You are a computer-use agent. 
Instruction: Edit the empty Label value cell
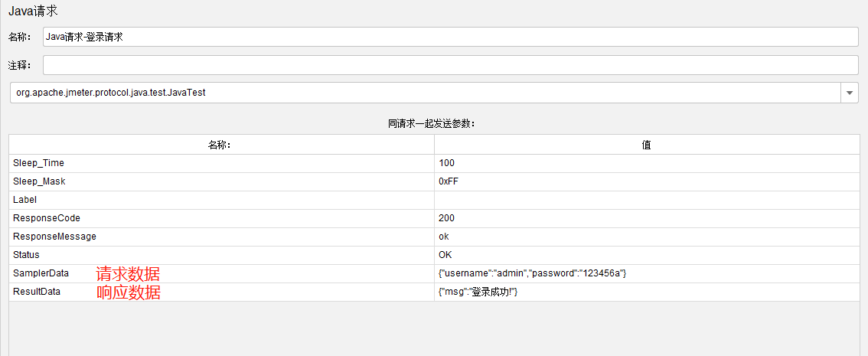(647, 200)
